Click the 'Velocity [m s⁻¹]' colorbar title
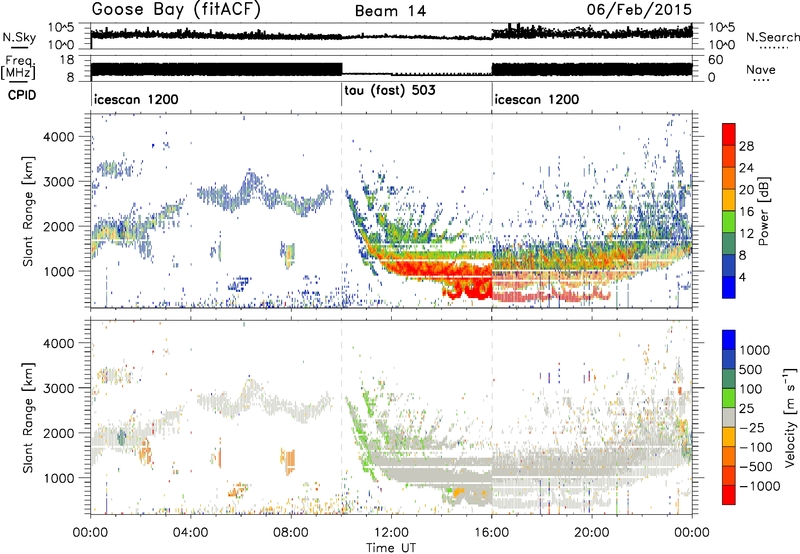This screenshot has width=800, height=554. point(790,417)
